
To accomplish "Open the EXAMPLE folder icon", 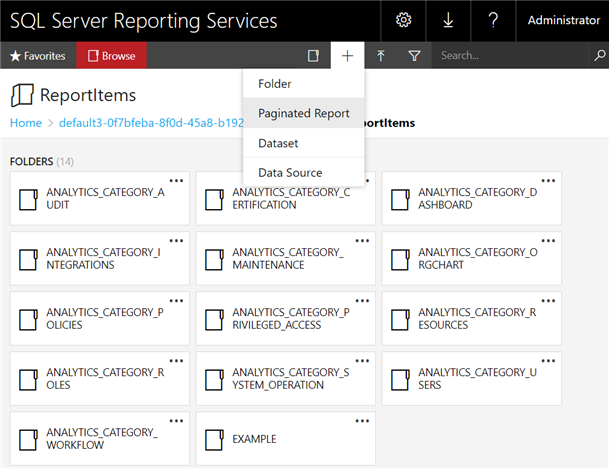I will (214, 439).
